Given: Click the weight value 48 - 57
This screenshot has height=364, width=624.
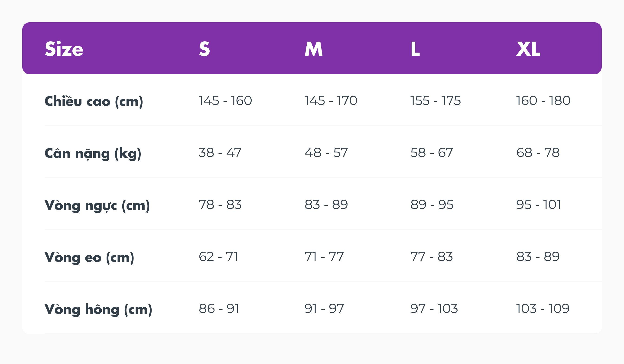Looking at the screenshot, I should tap(326, 153).
